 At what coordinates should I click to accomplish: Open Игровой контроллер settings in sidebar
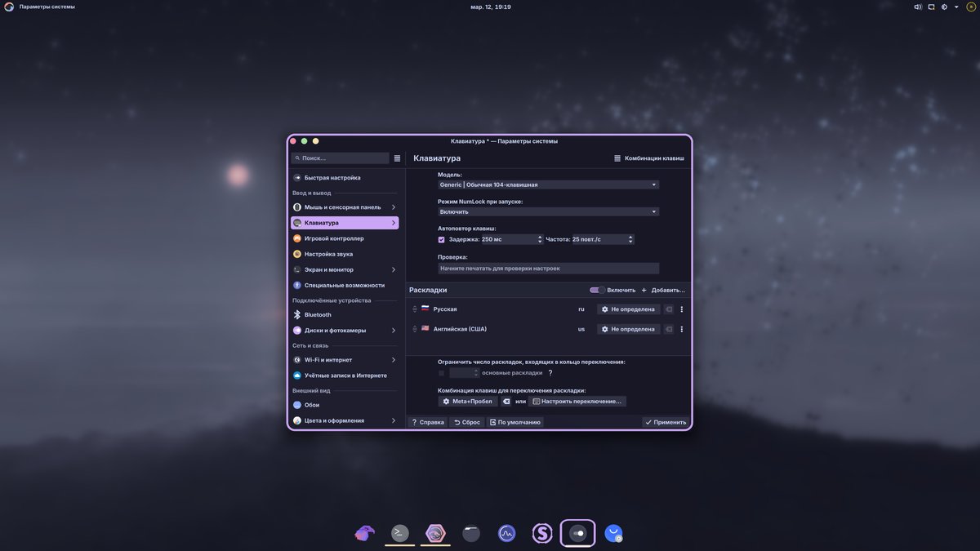coord(334,238)
